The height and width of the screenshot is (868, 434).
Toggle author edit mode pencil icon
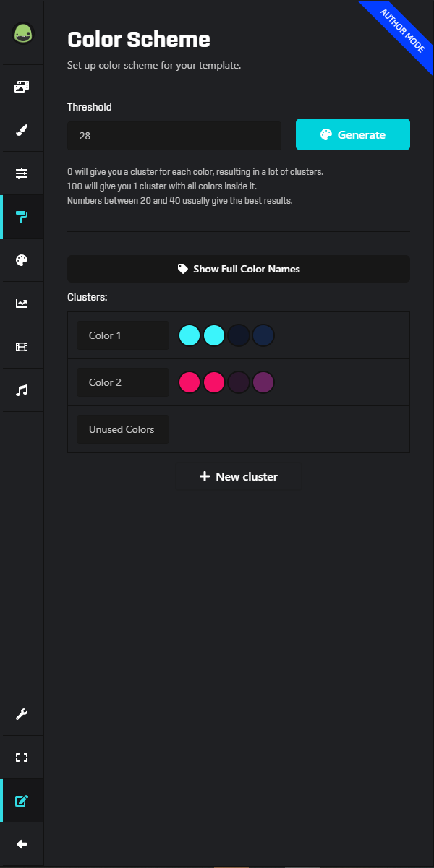coord(22,801)
